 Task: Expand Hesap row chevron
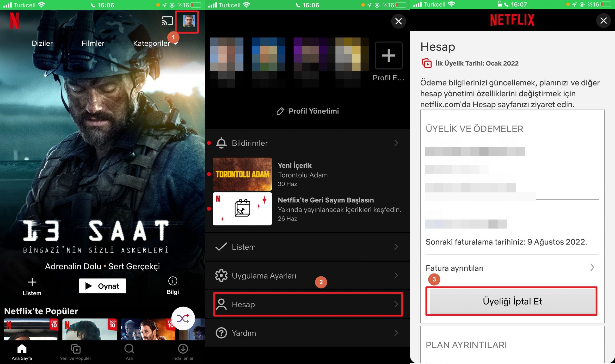pyautogui.click(x=396, y=304)
